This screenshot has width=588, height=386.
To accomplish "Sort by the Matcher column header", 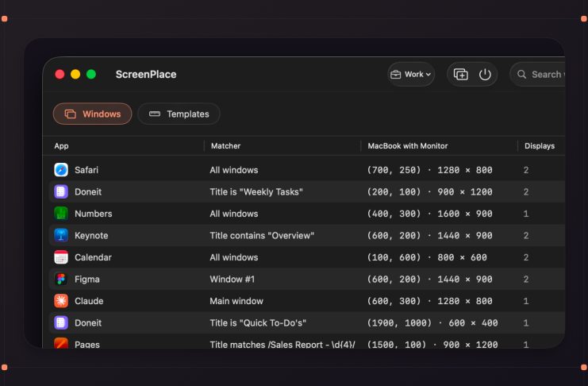I will point(225,145).
